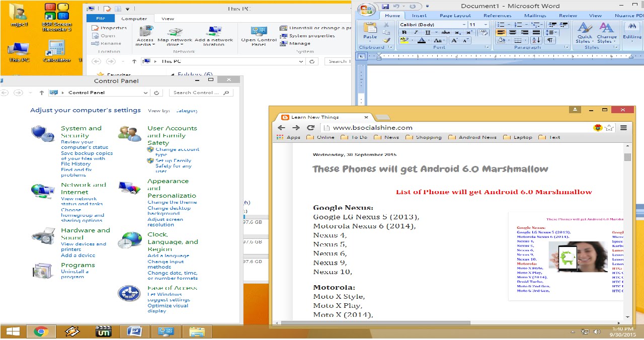Open Hardware and Sound category
Viewport: 644px width, 340px height.
click(86, 234)
